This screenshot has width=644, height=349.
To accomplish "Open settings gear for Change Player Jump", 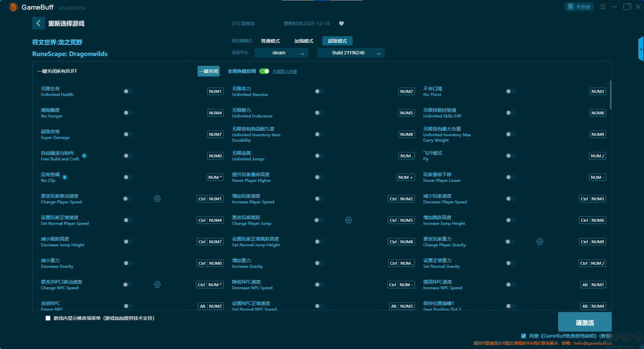I will coord(348,220).
